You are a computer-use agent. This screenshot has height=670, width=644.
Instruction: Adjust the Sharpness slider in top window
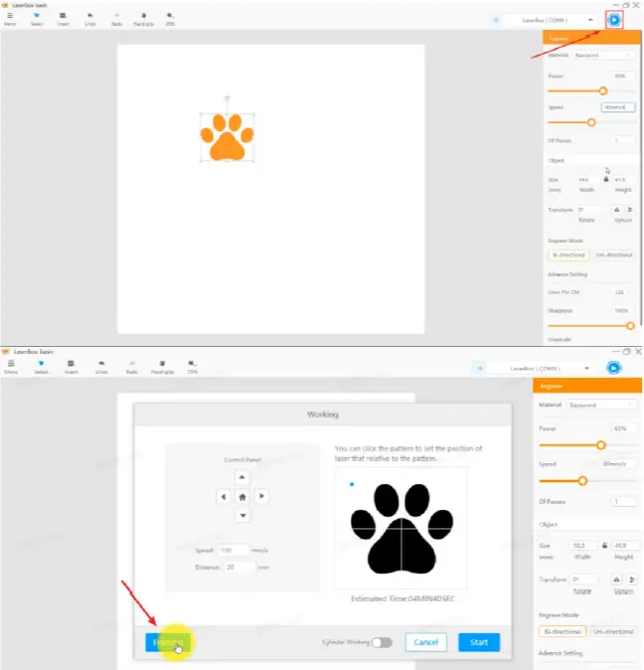pyautogui.click(x=630, y=326)
